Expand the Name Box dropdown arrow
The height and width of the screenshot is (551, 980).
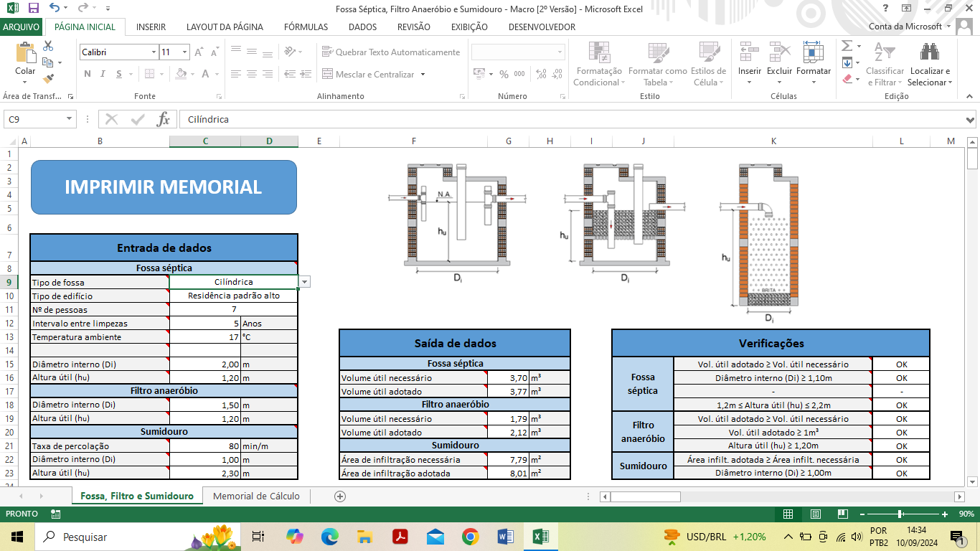point(70,119)
